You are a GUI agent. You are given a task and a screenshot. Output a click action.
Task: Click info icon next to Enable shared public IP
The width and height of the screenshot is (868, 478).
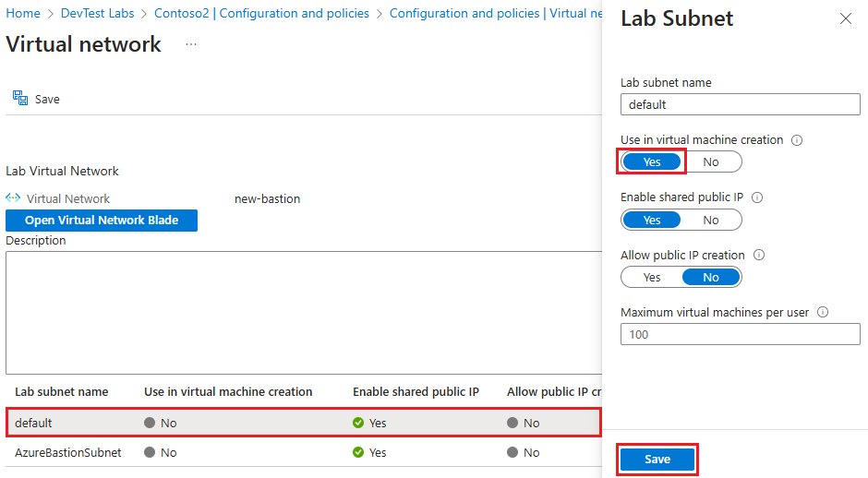pos(757,197)
